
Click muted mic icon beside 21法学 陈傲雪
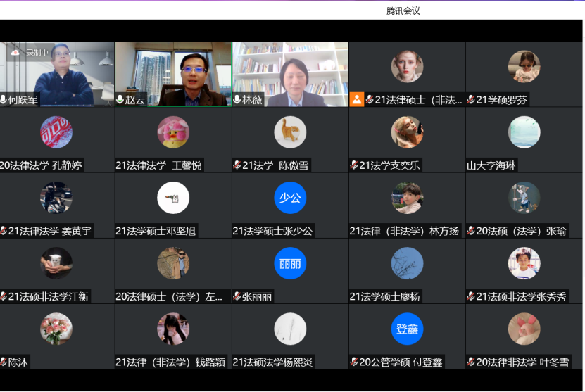pos(237,165)
